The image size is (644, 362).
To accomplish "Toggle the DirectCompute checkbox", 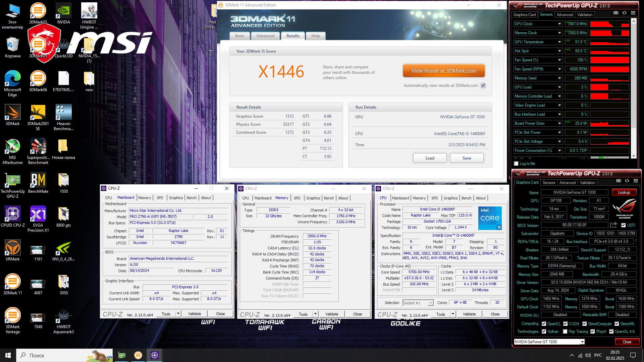I will [x=585, y=324].
